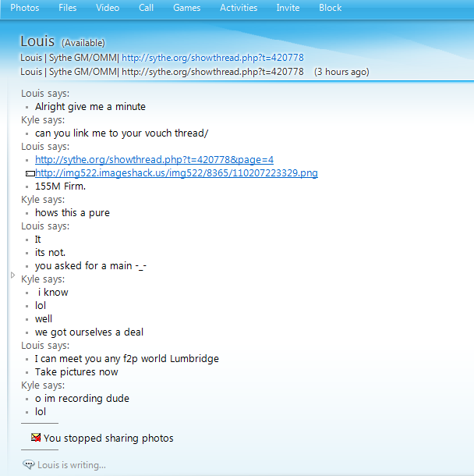Click the speech bubble typing indicator icon
Screen dimensions: 474x476
coord(29,464)
